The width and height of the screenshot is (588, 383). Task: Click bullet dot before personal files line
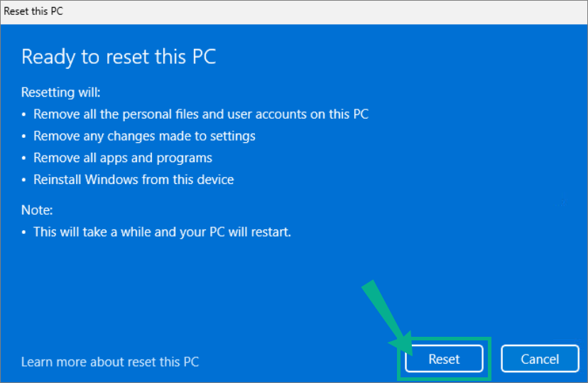tap(23, 114)
